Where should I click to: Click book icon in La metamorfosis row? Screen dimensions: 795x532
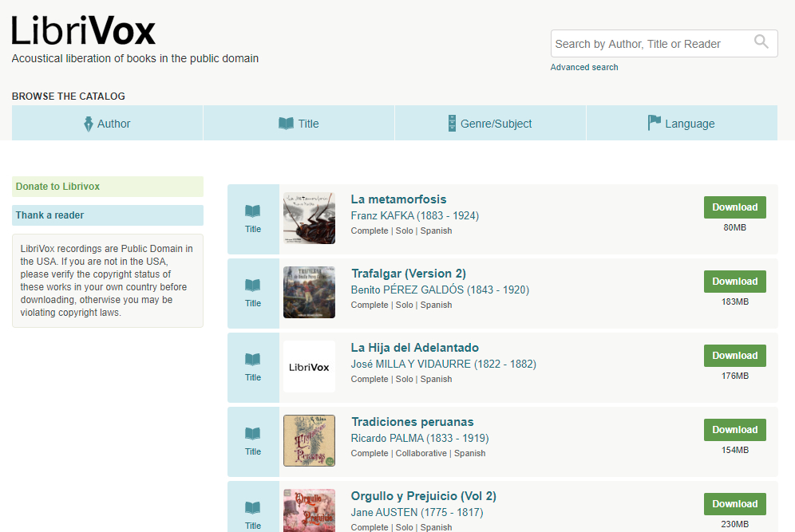pos(252,211)
